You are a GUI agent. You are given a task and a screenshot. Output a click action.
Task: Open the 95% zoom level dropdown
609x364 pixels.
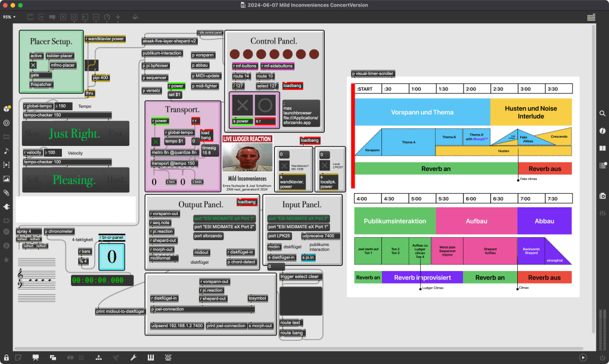[9, 17]
